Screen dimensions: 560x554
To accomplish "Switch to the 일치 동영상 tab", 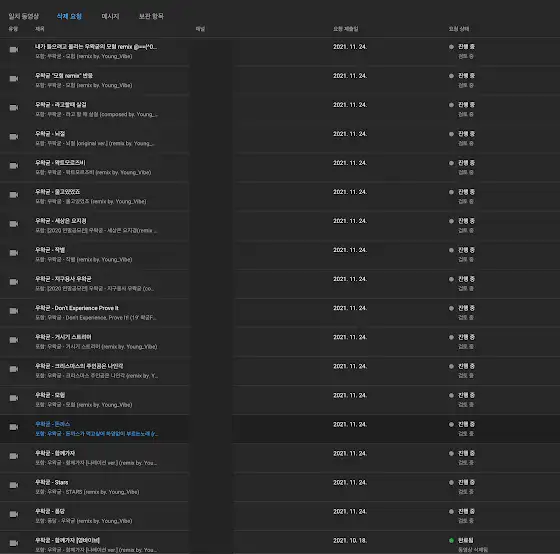I will coord(24,16).
